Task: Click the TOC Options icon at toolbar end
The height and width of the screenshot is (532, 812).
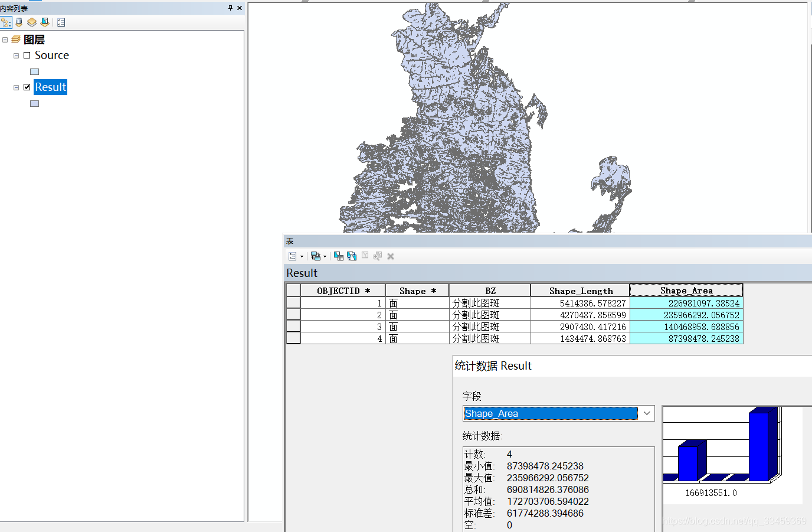Action: (x=61, y=22)
